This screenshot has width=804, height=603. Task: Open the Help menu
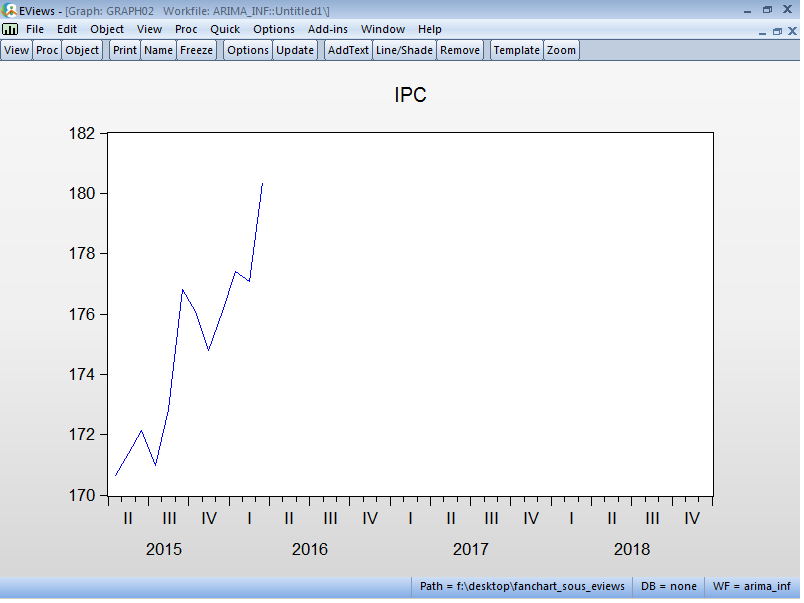429,29
